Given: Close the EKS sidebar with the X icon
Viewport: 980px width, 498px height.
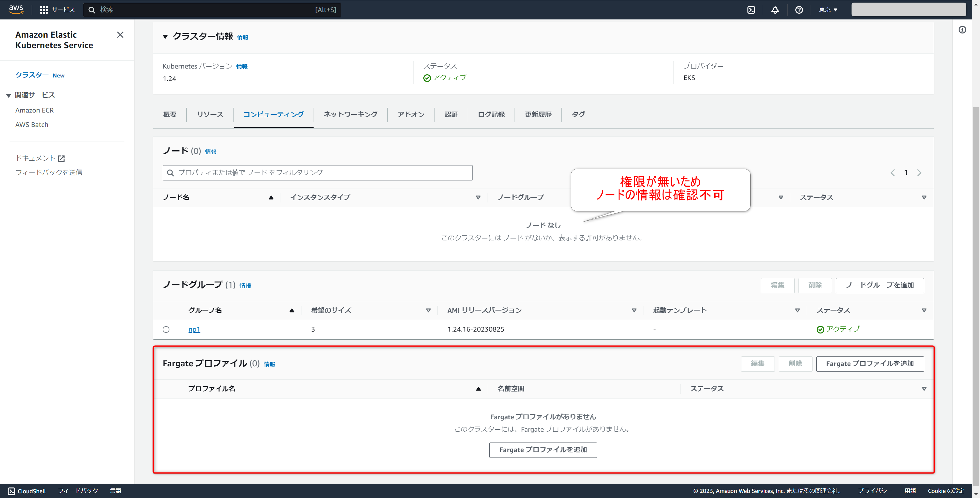Looking at the screenshot, I should (120, 35).
